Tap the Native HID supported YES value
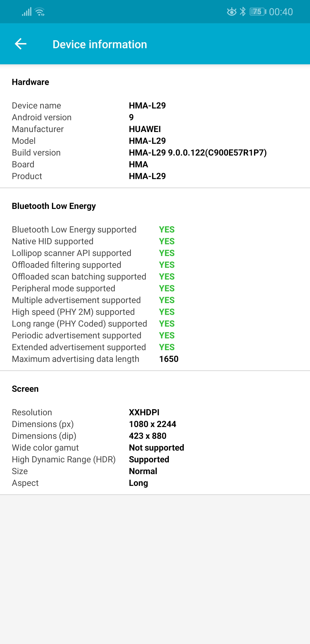Screen dimensions: 310x644 167,241
